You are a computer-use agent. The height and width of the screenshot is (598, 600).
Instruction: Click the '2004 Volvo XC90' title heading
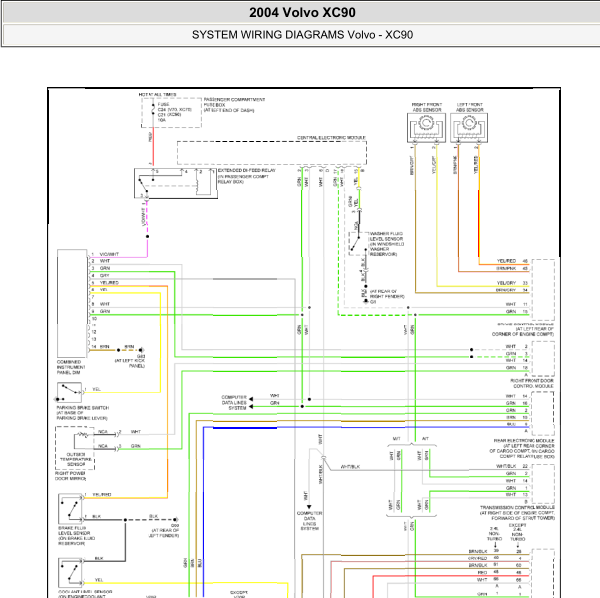[x=302, y=13]
